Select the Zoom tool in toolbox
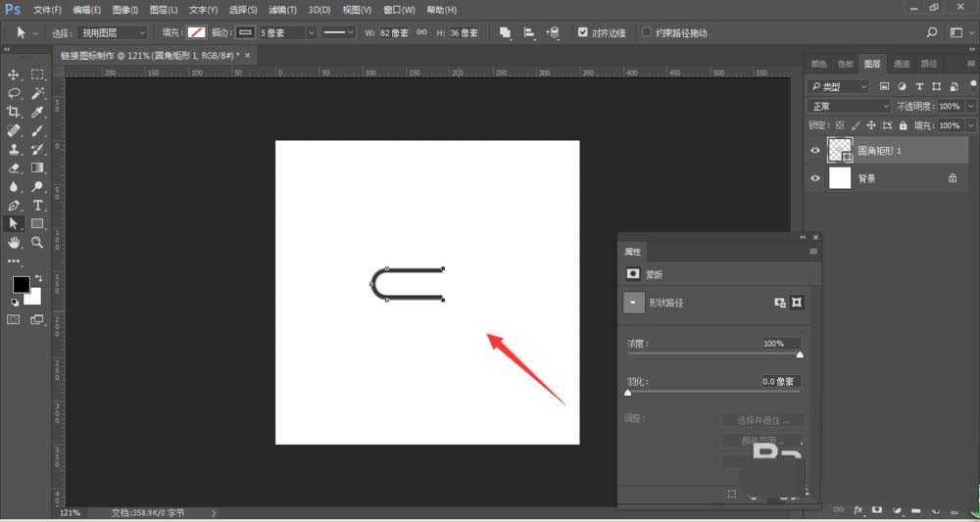 pos(37,242)
